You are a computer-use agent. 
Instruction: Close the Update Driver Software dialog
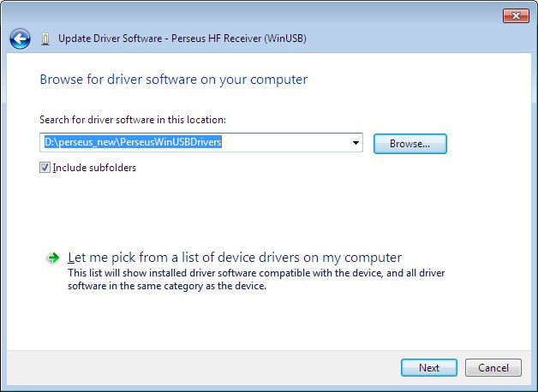tap(516, 15)
